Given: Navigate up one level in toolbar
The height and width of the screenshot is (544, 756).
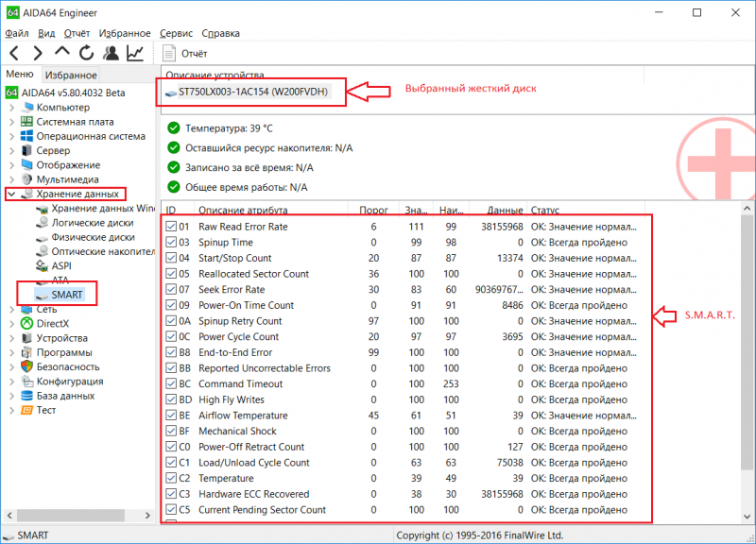Looking at the screenshot, I should click(62, 52).
